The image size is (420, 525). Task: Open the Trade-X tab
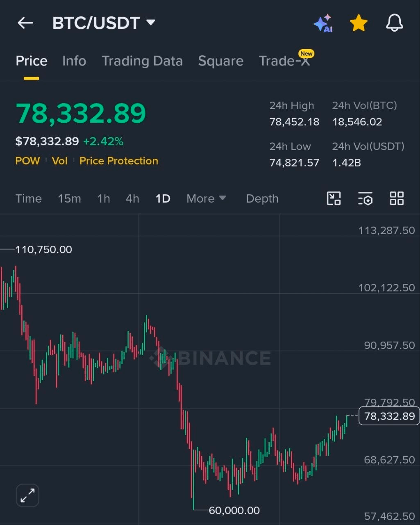[x=284, y=61]
